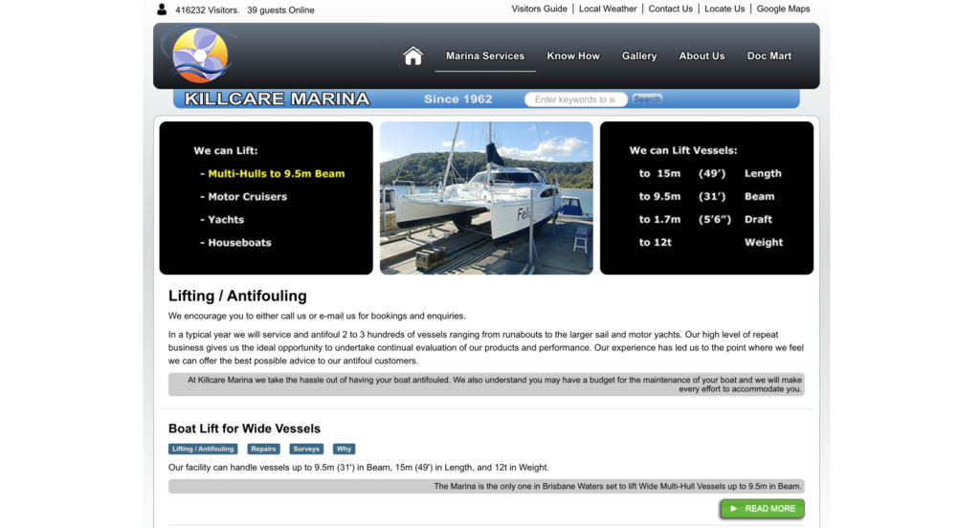Open the Gallery menu
The width and height of the screenshot is (980, 528).
pyautogui.click(x=638, y=56)
